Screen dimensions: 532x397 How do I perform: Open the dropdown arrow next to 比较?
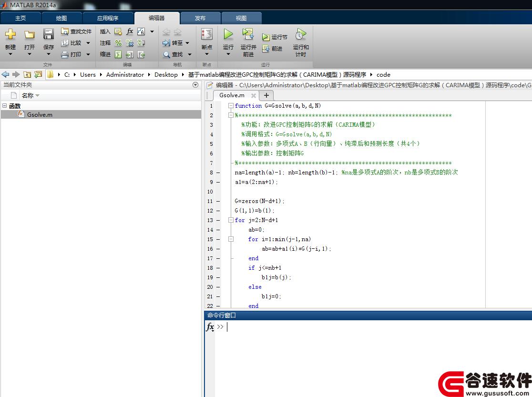pos(88,43)
